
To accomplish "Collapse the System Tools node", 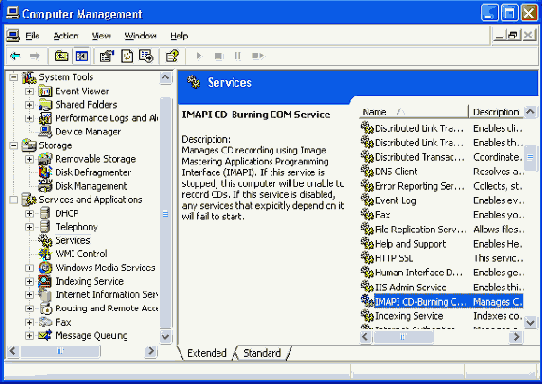I will pos(13,77).
